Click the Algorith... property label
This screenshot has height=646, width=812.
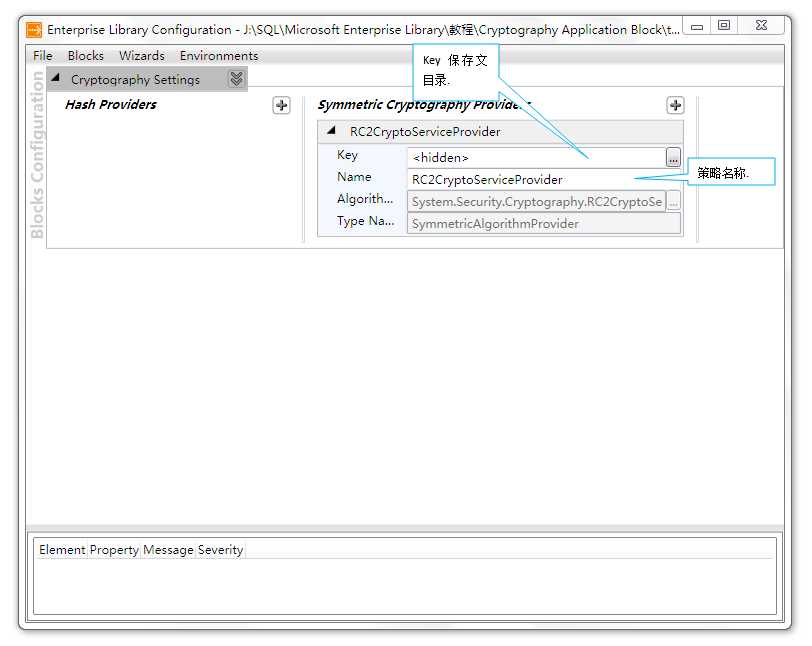click(365, 199)
